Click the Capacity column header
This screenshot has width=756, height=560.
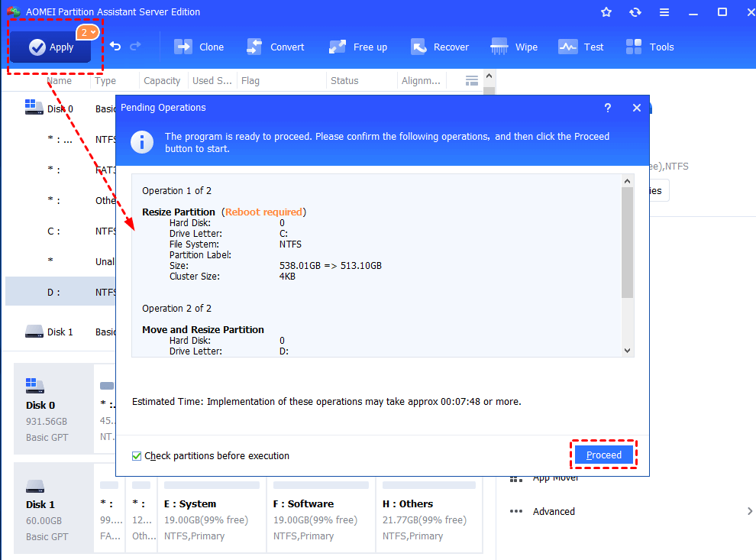pos(162,80)
